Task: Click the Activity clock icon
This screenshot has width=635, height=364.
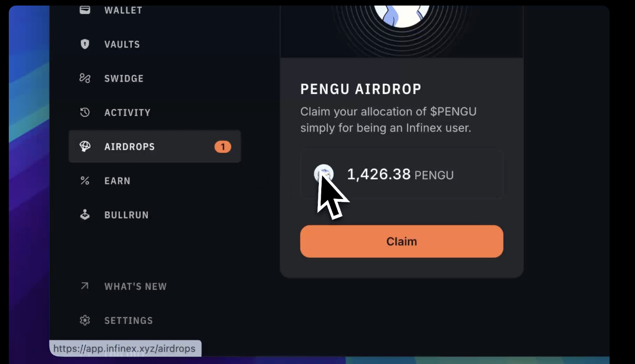Action: [x=85, y=112]
